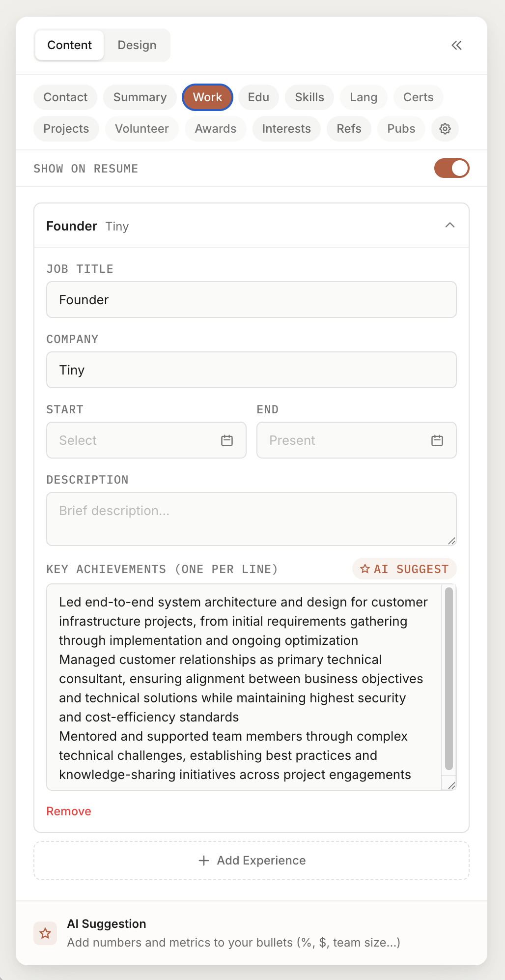The height and width of the screenshot is (980, 505).
Task: Click the key achievements scrollbar
Action: 449,678
